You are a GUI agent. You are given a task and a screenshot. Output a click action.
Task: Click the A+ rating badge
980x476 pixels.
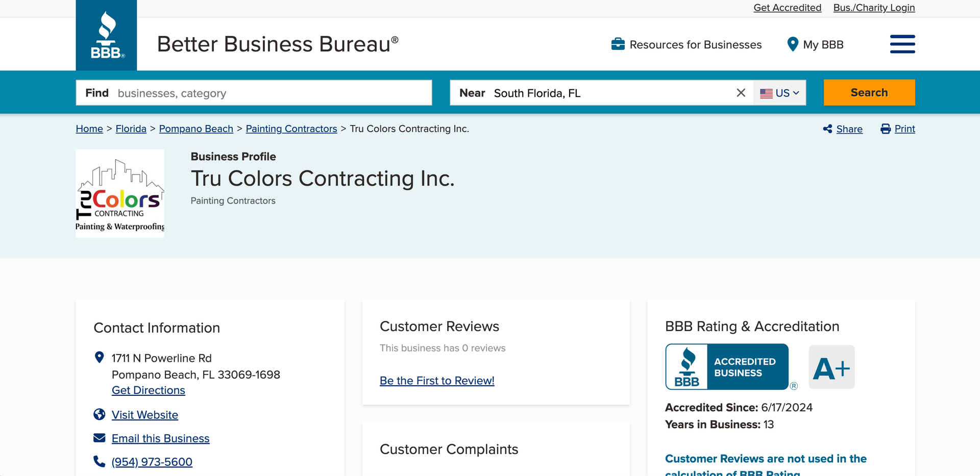click(x=831, y=366)
